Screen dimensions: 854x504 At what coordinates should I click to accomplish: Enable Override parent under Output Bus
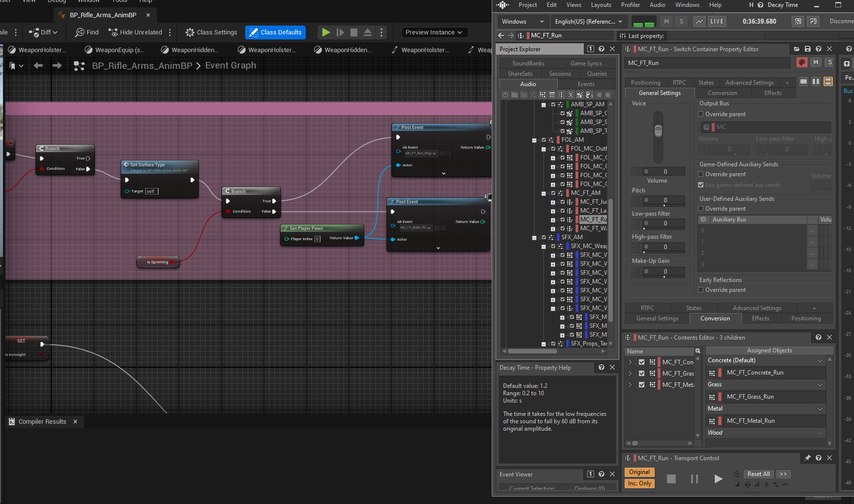[x=701, y=114]
